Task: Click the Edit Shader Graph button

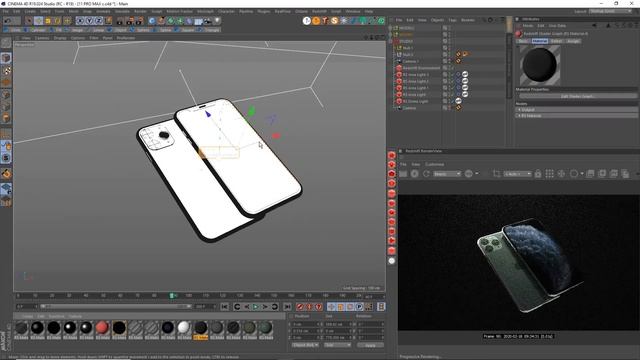Action: click(x=578, y=96)
